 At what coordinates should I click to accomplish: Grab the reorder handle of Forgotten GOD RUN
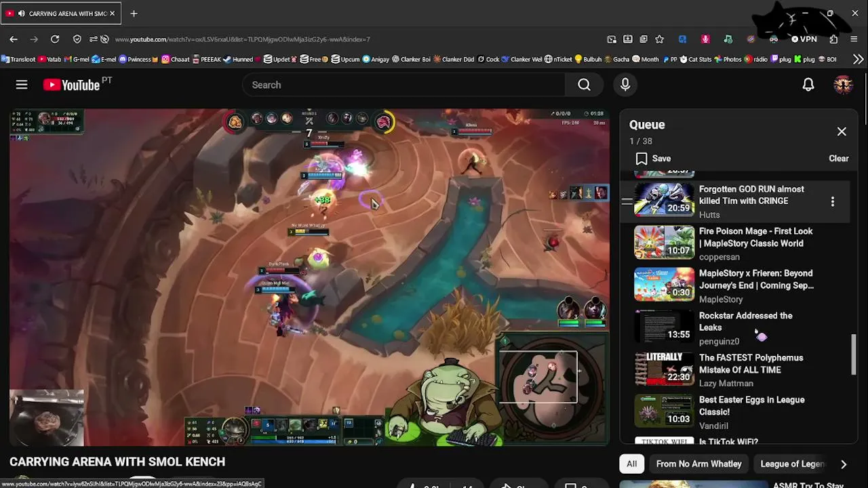pos(627,201)
